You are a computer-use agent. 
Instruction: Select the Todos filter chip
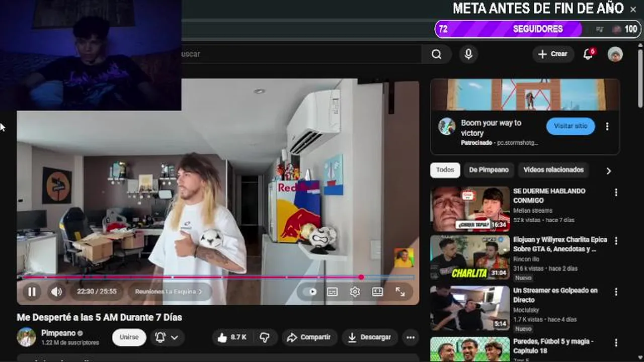tap(445, 170)
